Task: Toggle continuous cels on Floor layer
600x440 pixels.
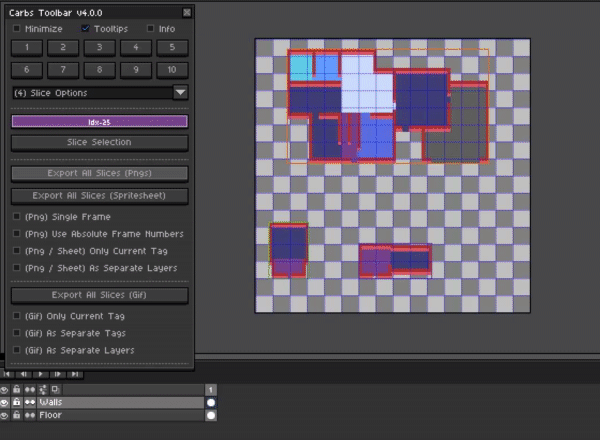Action: point(29,415)
